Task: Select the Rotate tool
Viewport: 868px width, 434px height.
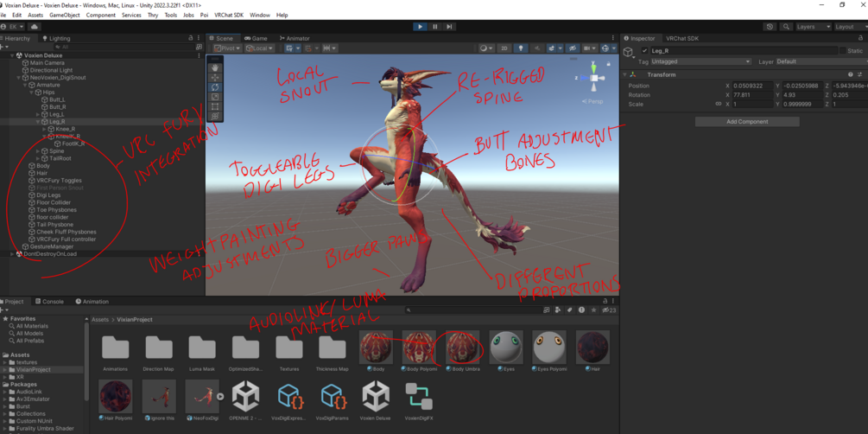Action: (215, 87)
